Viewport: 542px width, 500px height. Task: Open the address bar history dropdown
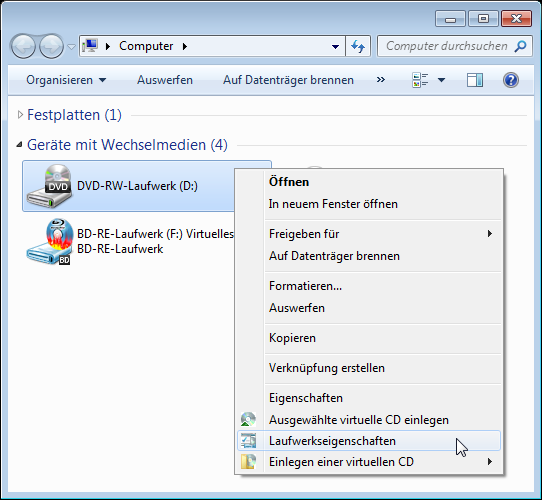[335, 46]
